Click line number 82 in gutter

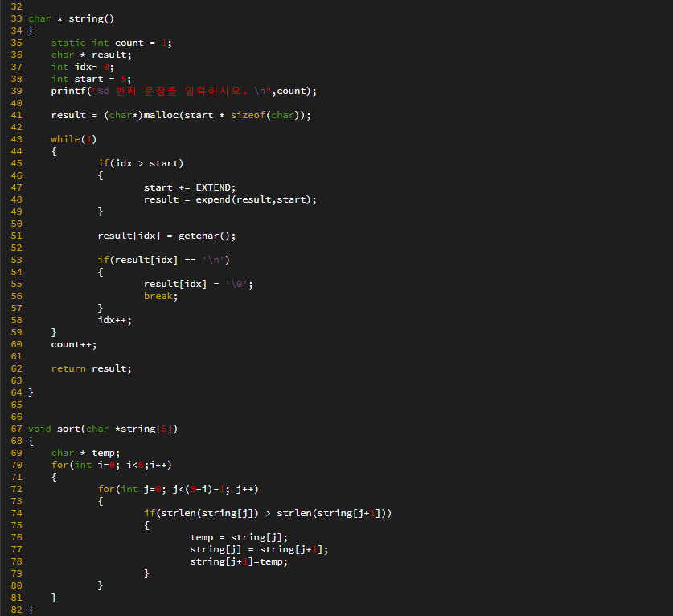(x=16, y=610)
